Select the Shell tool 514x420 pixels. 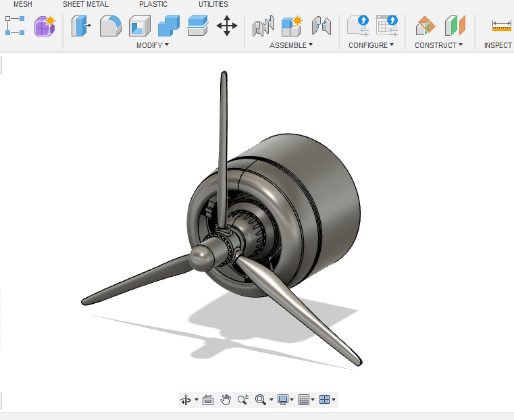coord(140,26)
